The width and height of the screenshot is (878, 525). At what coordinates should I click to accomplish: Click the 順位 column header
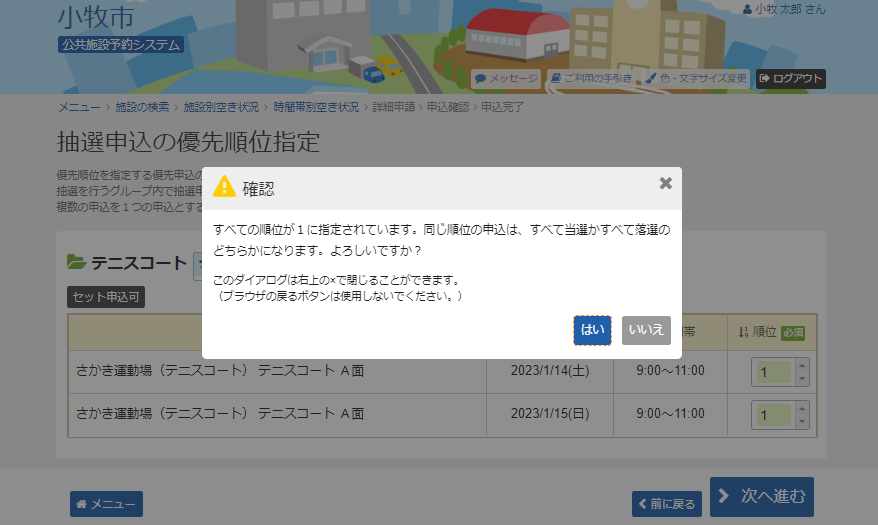click(772, 332)
